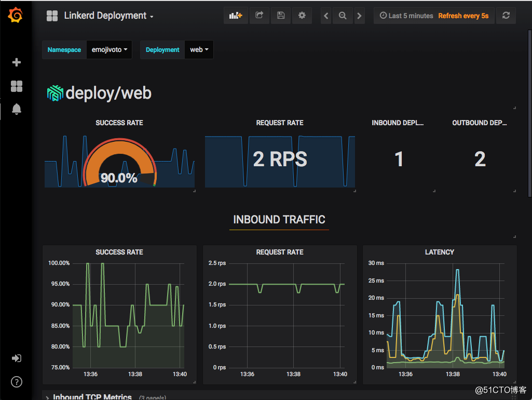Click the 13:40 tick on request rate graph
Viewport: 532px width, 400px height.
pyautogui.click(x=340, y=374)
